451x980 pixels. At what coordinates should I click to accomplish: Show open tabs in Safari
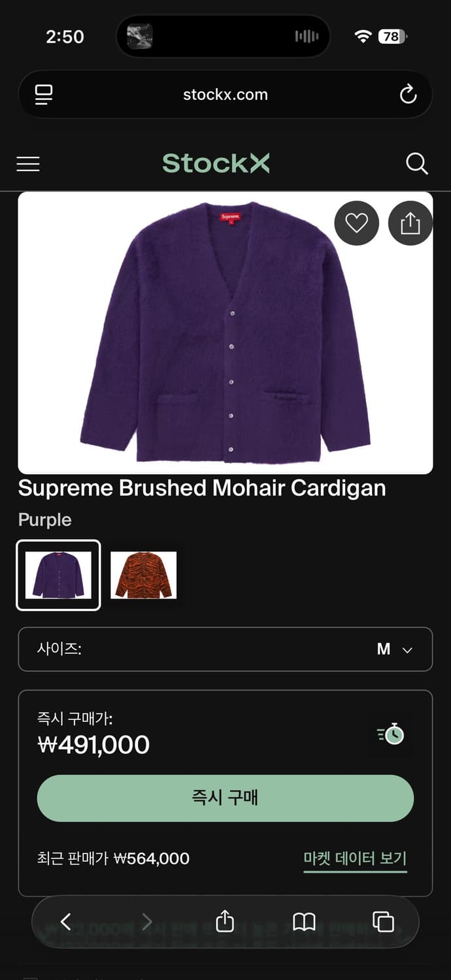tap(383, 922)
